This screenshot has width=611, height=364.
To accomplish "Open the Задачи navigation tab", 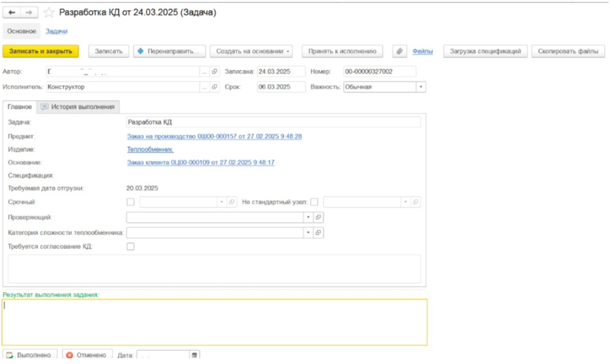I will (56, 31).
